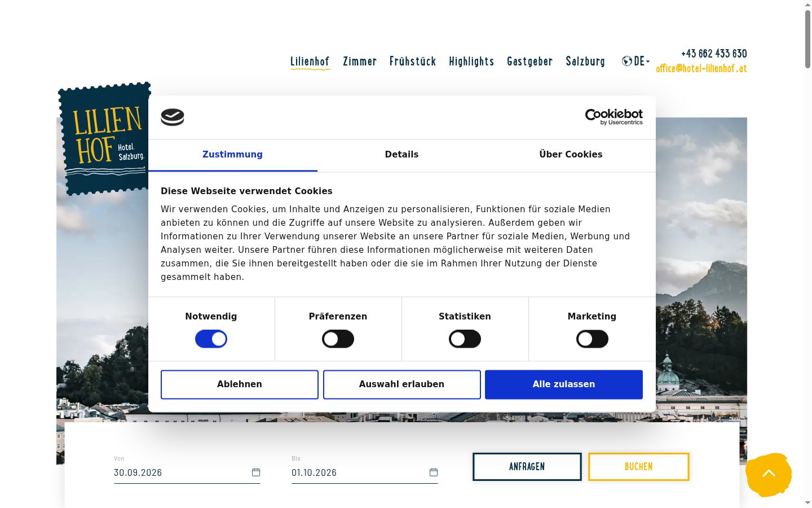Open the Highlights menu item

click(471, 62)
